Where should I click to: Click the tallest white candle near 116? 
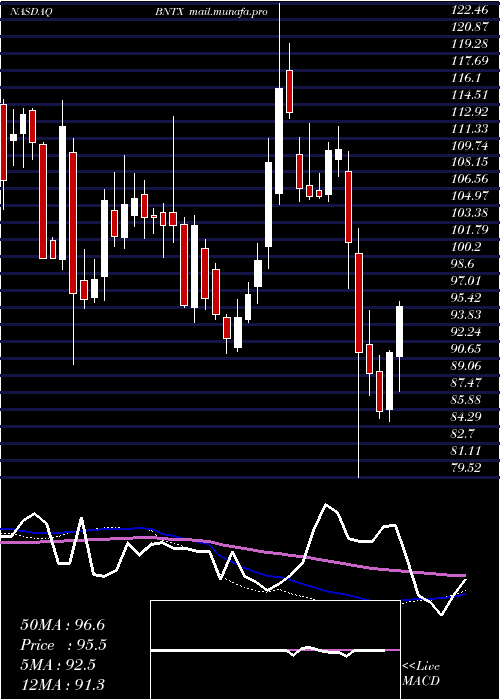[279, 141]
